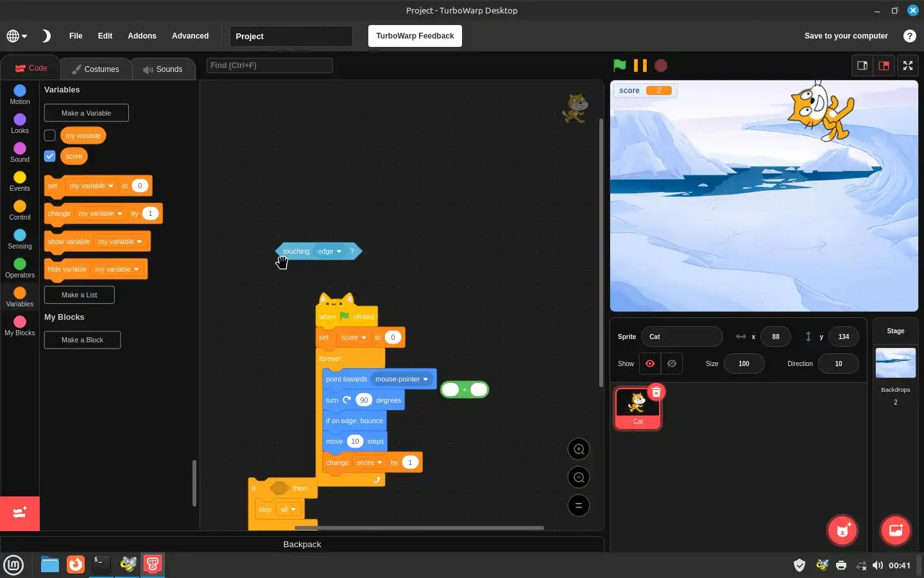Select the Events block category

(20, 181)
